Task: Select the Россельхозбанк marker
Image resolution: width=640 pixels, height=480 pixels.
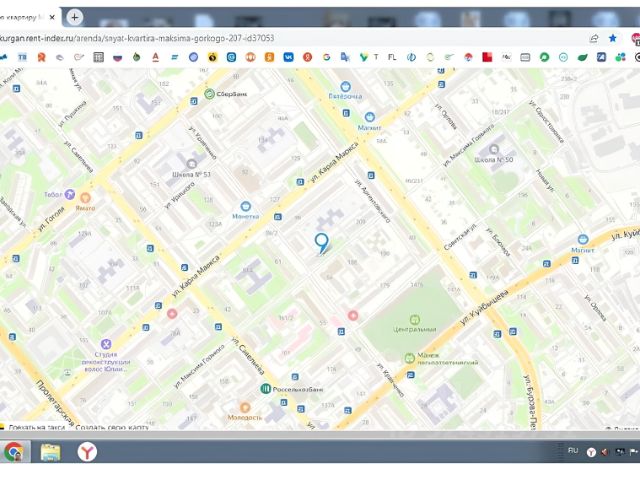Action: pyautogui.click(x=266, y=389)
